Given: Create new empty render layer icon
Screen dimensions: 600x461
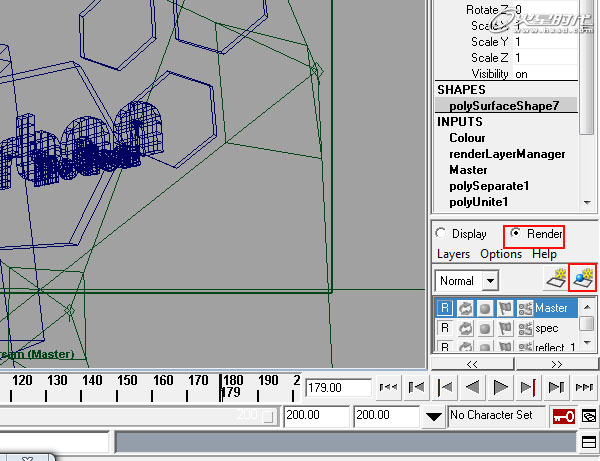Looking at the screenshot, I should point(556,279).
